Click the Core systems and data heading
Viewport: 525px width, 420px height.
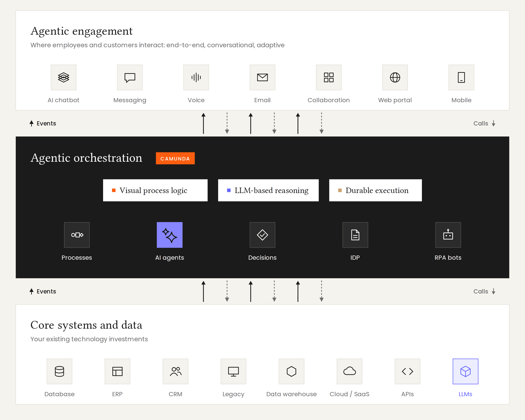86,325
